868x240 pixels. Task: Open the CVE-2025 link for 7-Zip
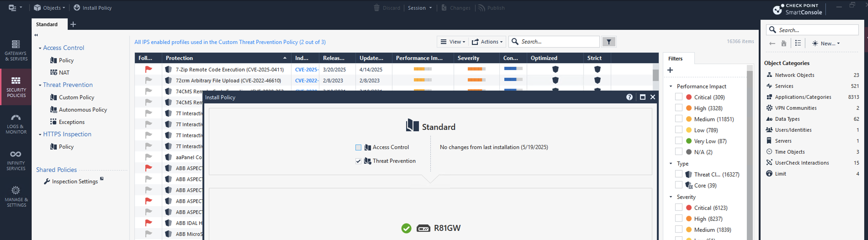[306, 69]
